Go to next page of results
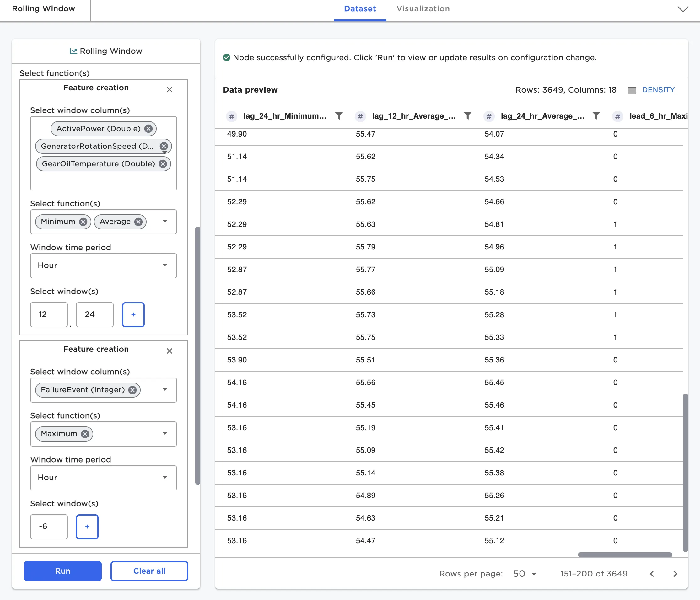The height and width of the screenshot is (600, 700). pos(675,574)
